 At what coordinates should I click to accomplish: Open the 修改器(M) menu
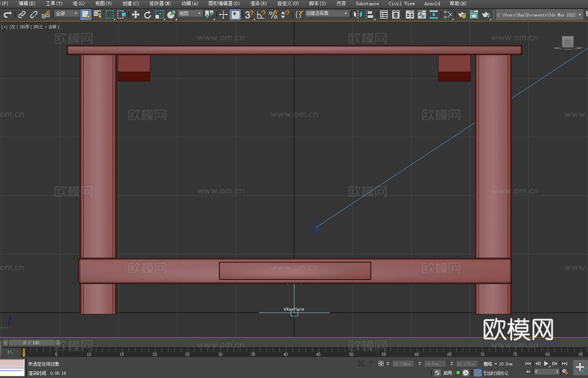[160, 3]
